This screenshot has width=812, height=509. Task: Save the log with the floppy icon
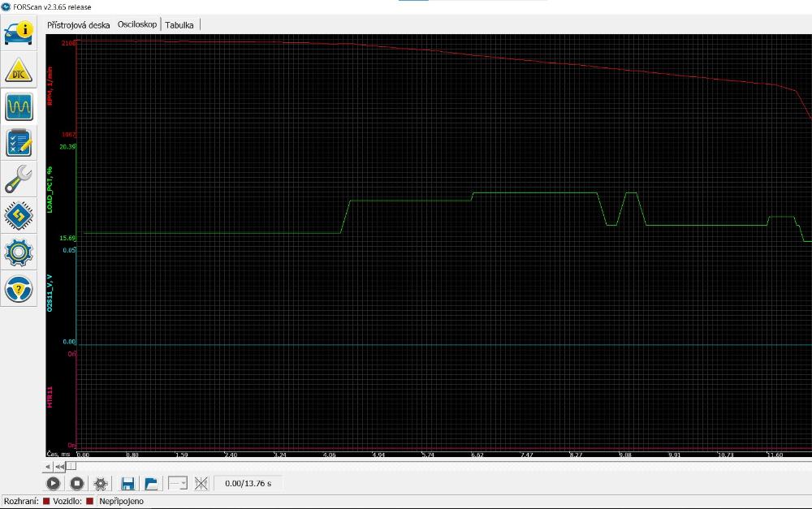click(x=127, y=484)
